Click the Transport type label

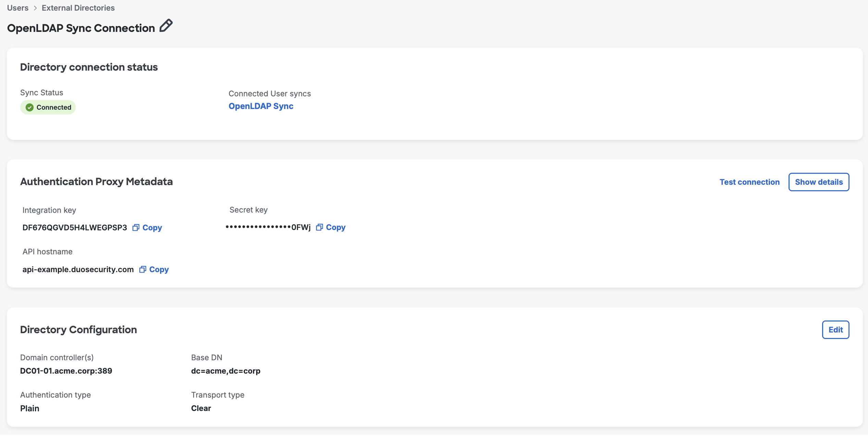tap(218, 395)
